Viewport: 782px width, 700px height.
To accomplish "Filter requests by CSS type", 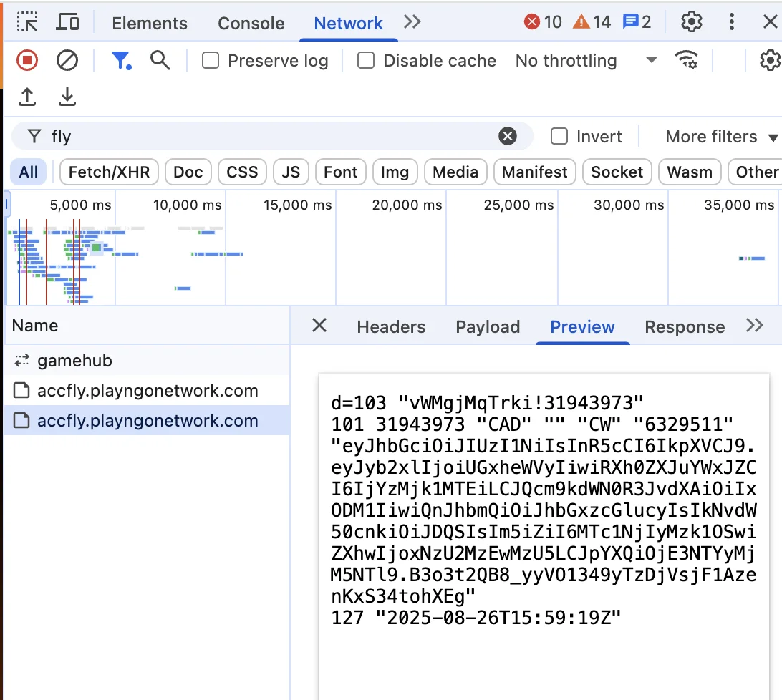I will pyautogui.click(x=242, y=172).
